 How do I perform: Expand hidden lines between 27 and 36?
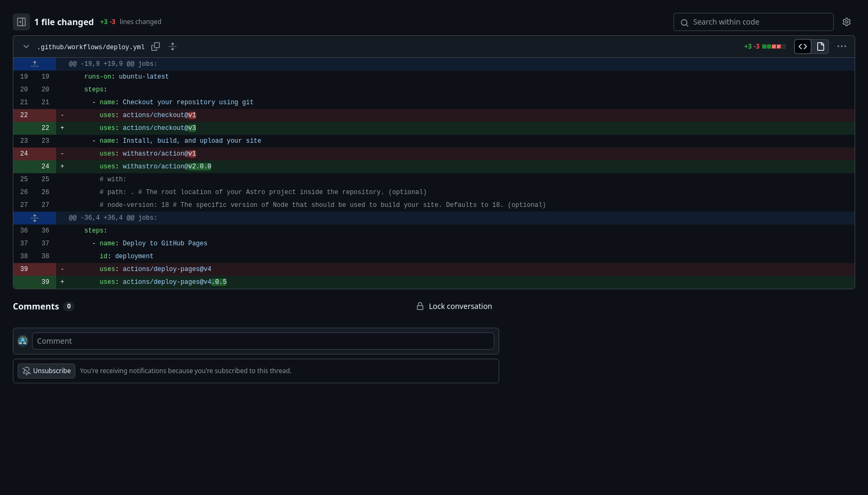click(35, 218)
